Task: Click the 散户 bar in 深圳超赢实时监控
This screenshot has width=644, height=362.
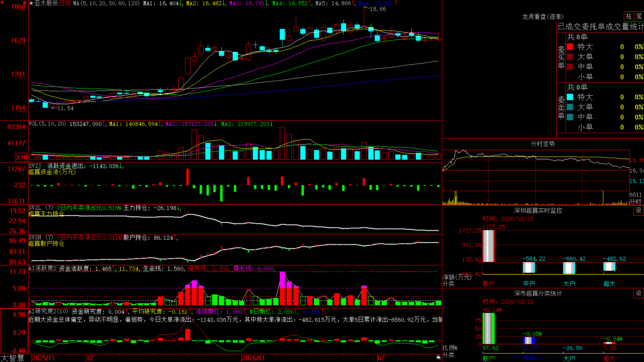Action: (488, 246)
